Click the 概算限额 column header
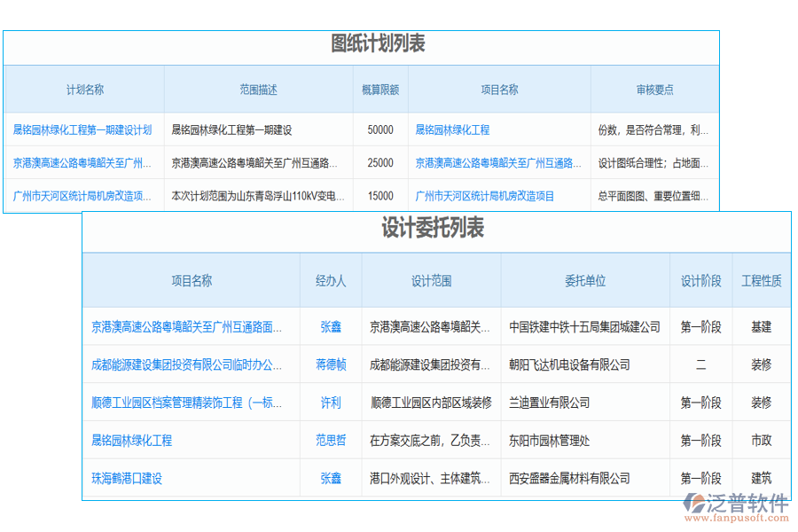798x532 pixels. [x=379, y=89]
